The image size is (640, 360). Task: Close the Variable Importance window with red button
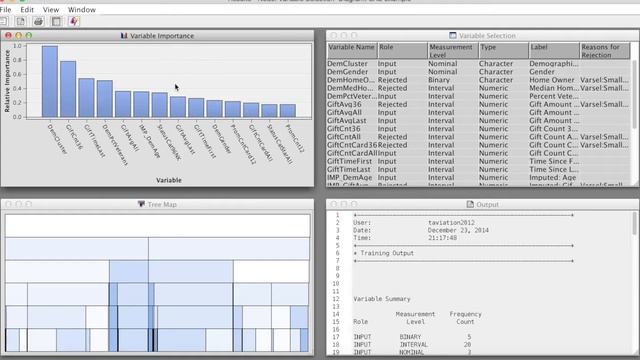pos(8,36)
